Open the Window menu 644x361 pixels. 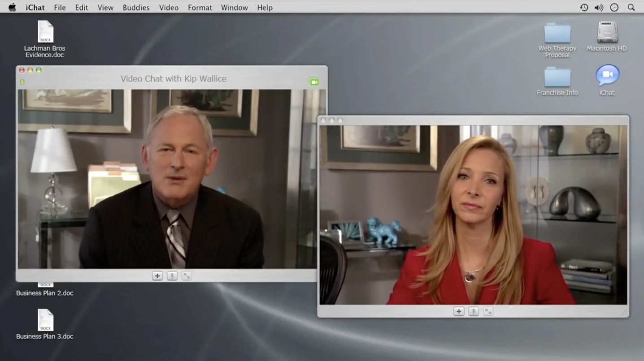[x=235, y=8]
